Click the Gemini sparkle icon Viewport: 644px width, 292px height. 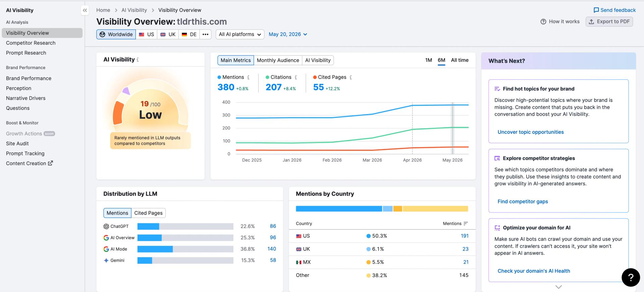[106, 260]
